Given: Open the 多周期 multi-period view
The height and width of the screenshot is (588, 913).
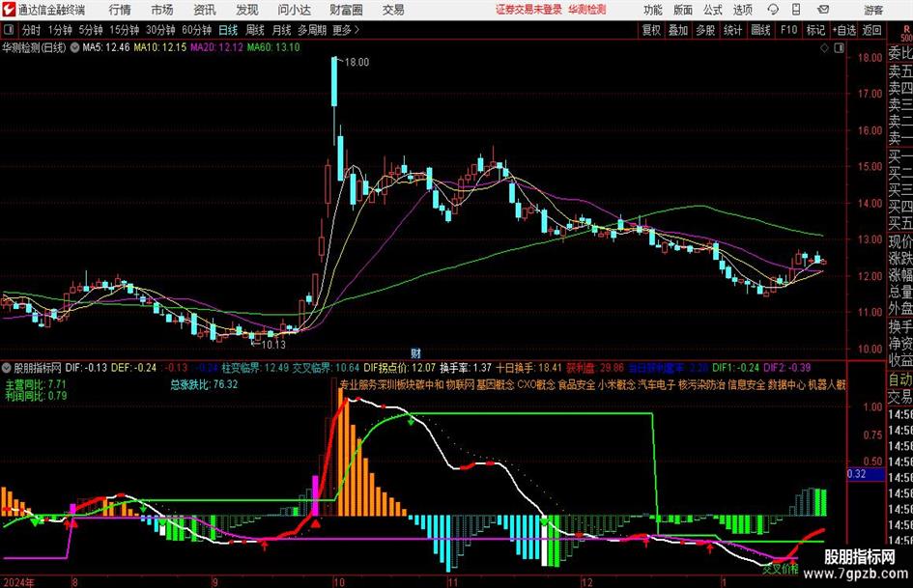Looking at the screenshot, I should pos(312,30).
